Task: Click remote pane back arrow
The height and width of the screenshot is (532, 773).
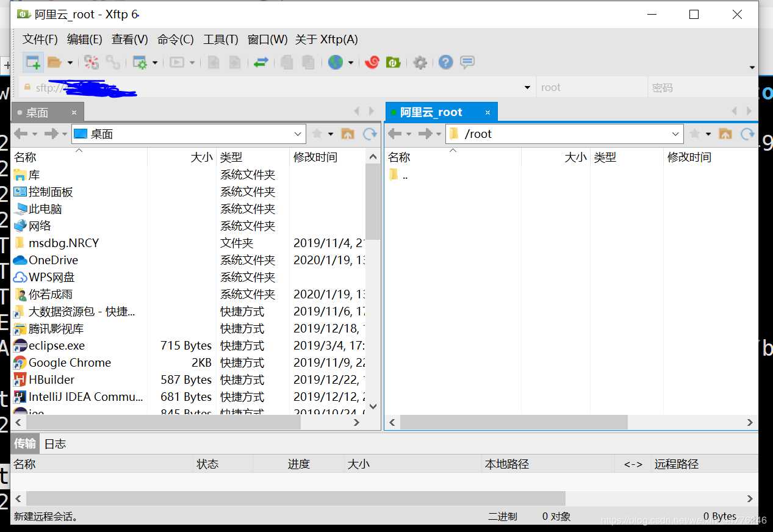Action: click(395, 134)
